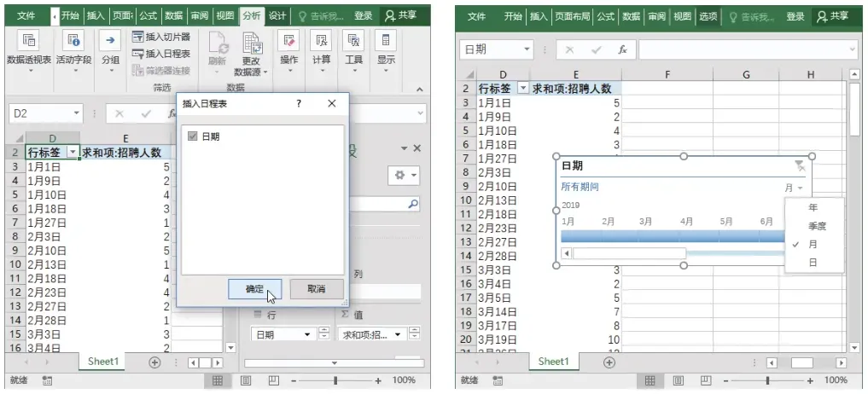Click 共享 in right window
868x394 pixels.
coord(834,16)
